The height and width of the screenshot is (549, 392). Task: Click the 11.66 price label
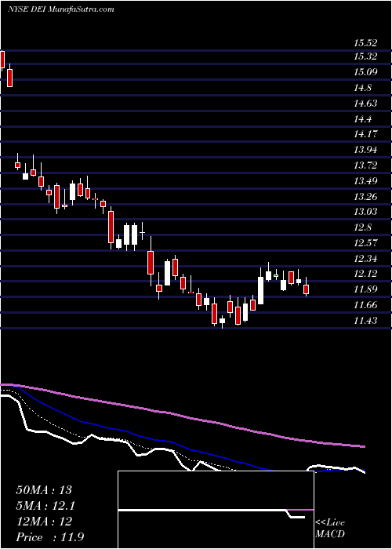pyautogui.click(x=365, y=305)
